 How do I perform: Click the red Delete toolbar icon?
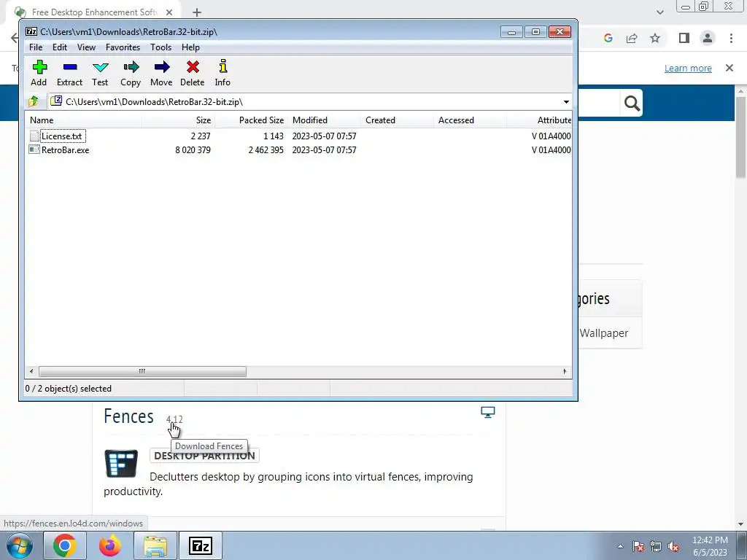pyautogui.click(x=193, y=67)
